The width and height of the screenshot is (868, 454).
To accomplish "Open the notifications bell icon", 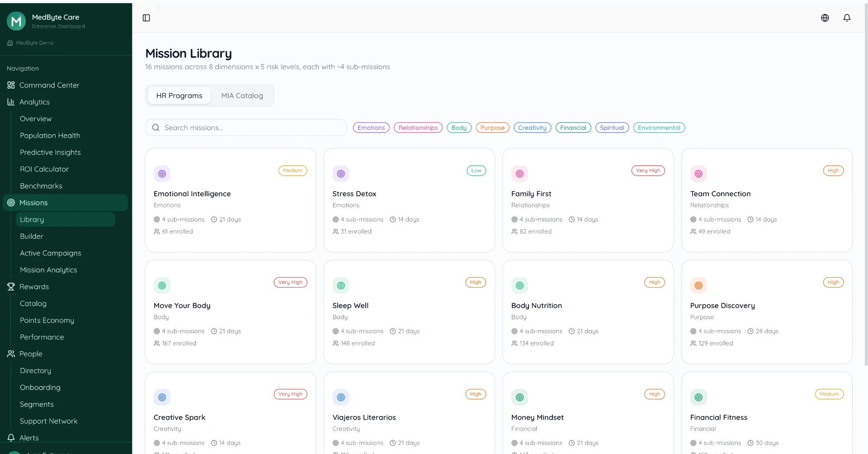I will [x=847, y=18].
